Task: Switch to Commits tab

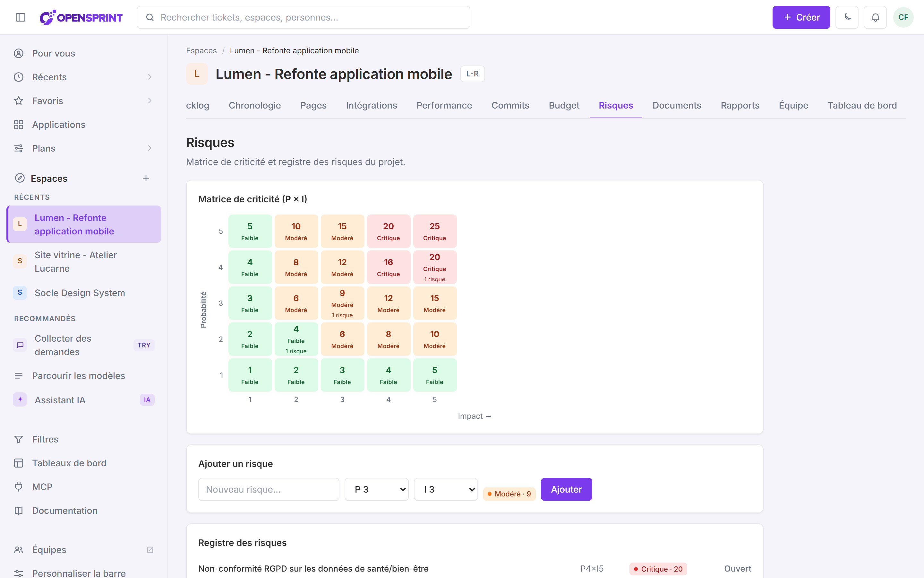Action: coord(510,105)
